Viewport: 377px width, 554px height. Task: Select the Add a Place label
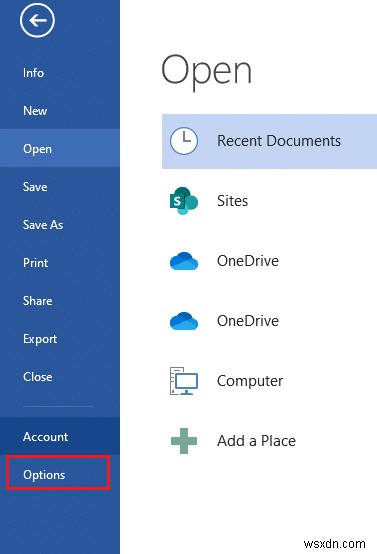click(x=256, y=441)
